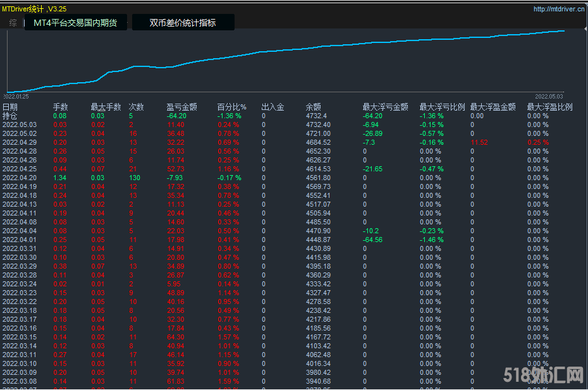Click the 518外汇网 watermark logo
588x390 pixels.
(542, 377)
